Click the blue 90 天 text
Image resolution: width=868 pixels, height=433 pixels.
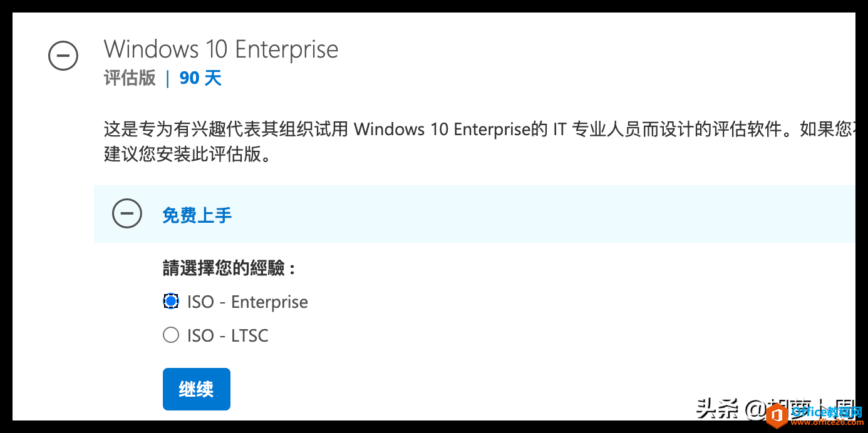tap(200, 78)
